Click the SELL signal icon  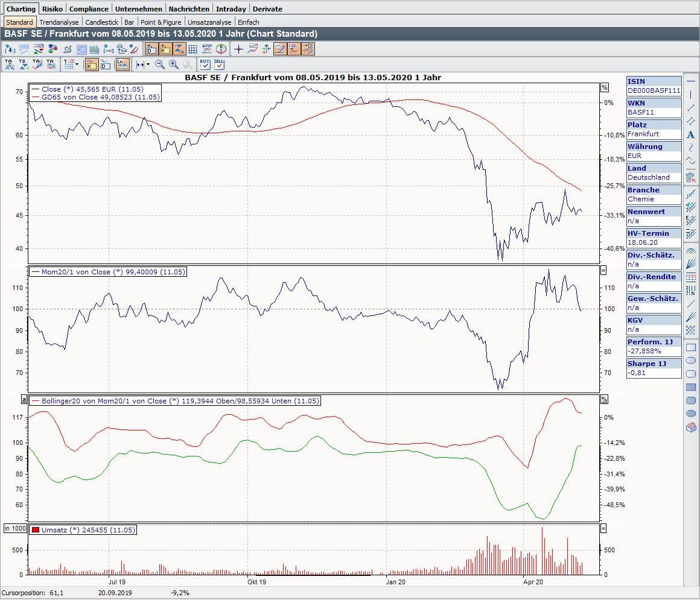tap(218, 64)
